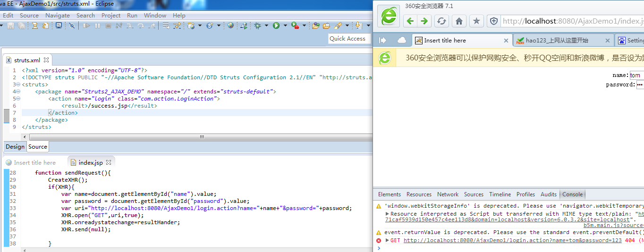Expand the 'Resource interpreted as Script' console entry

click(387, 214)
